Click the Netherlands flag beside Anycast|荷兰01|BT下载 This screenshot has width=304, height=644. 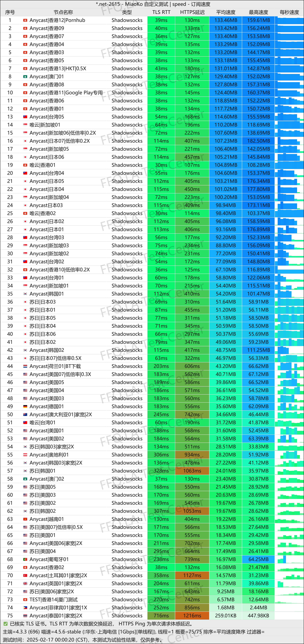[25, 366]
